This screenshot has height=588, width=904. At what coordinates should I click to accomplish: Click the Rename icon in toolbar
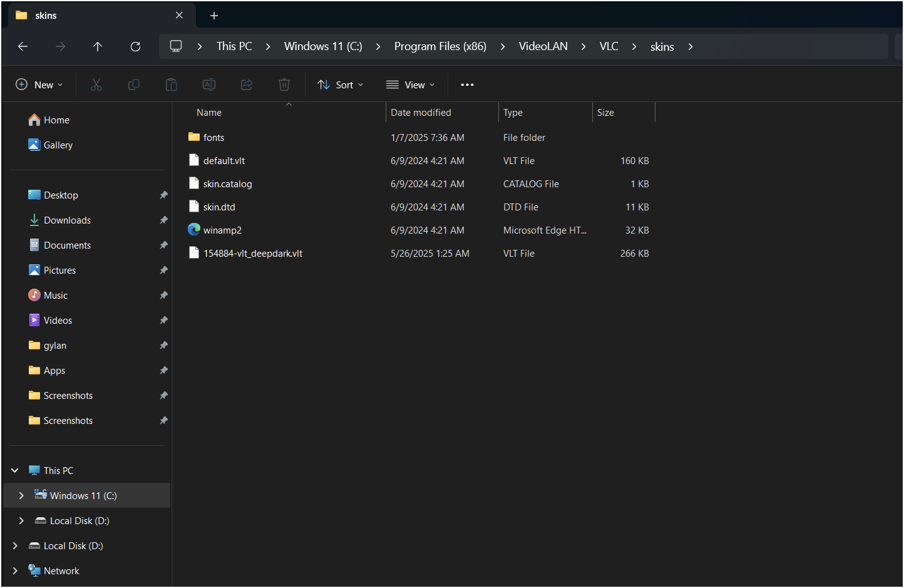point(209,85)
